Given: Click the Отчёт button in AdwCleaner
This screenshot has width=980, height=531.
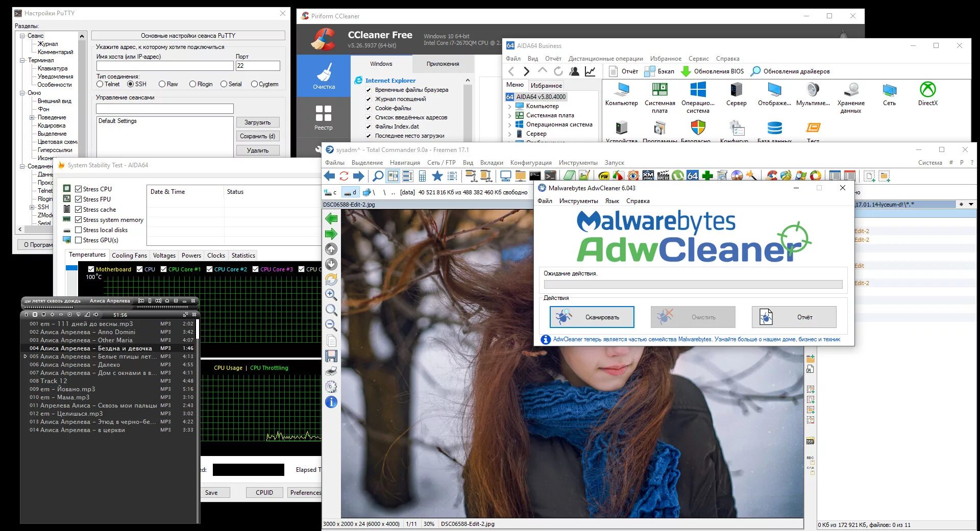Looking at the screenshot, I should pos(794,317).
